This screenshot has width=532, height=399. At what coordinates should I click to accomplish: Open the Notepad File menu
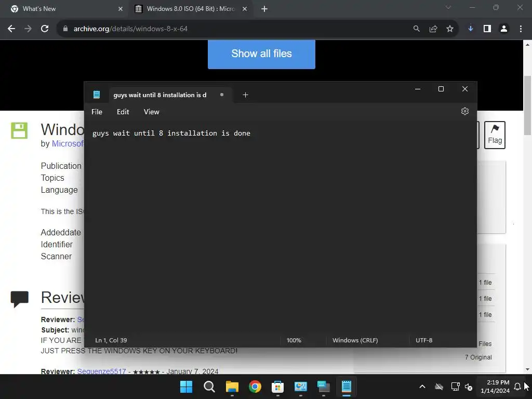point(97,112)
